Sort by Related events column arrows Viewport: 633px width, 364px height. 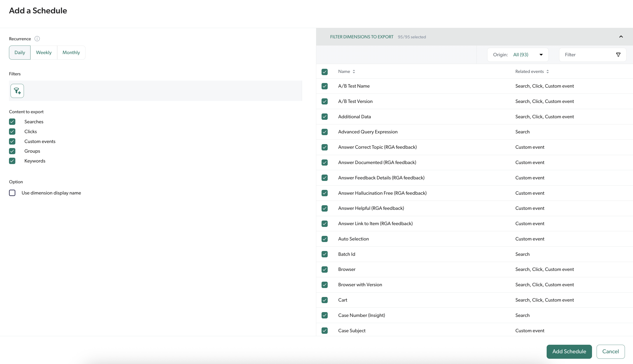click(548, 71)
